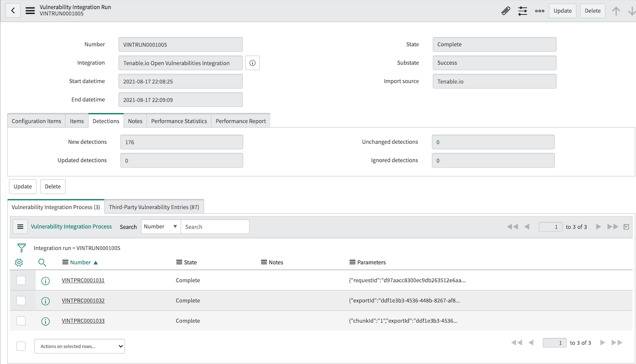The width and height of the screenshot is (636, 364).
Task: Click New detections field showing 176
Action: (x=182, y=142)
